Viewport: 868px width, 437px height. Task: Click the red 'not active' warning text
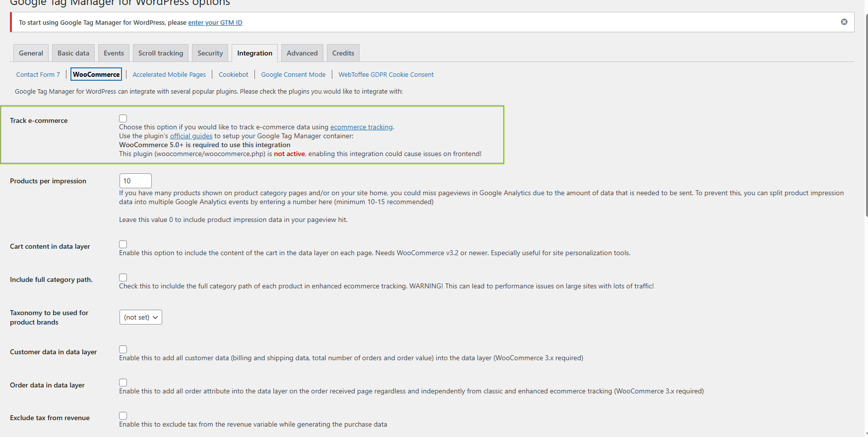click(x=289, y=154)
